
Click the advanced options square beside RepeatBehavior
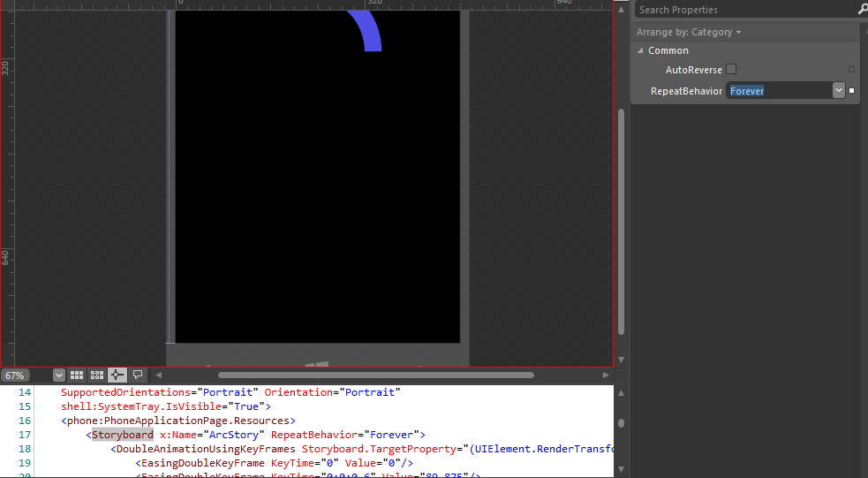point(851,91)
